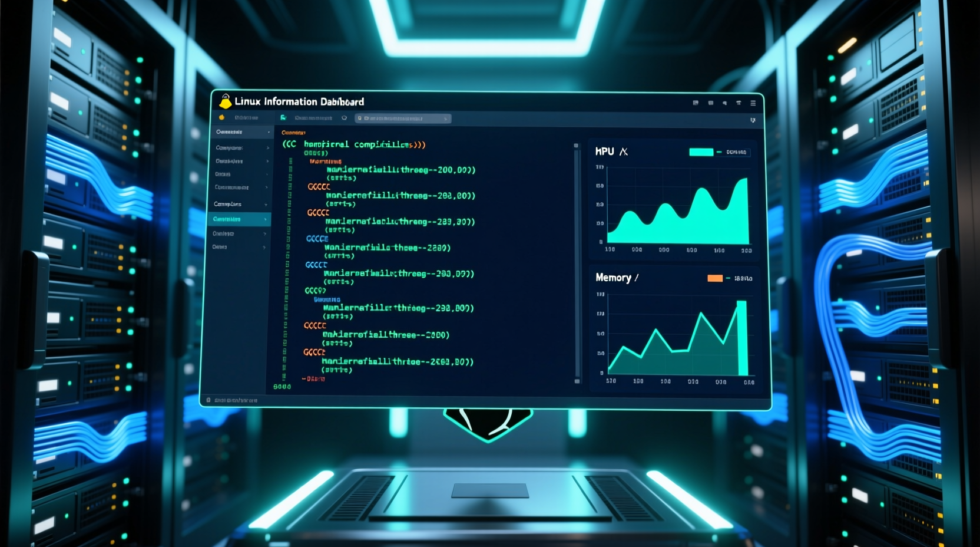Click the slash icon beside the Memory title
This screenshot has width=980, height=547.
pos(637,278)
